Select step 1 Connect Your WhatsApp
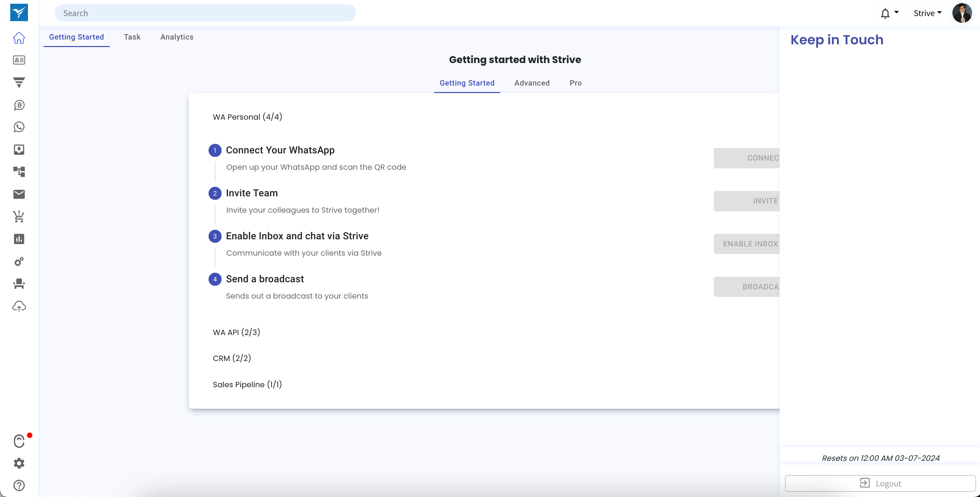 280,150
